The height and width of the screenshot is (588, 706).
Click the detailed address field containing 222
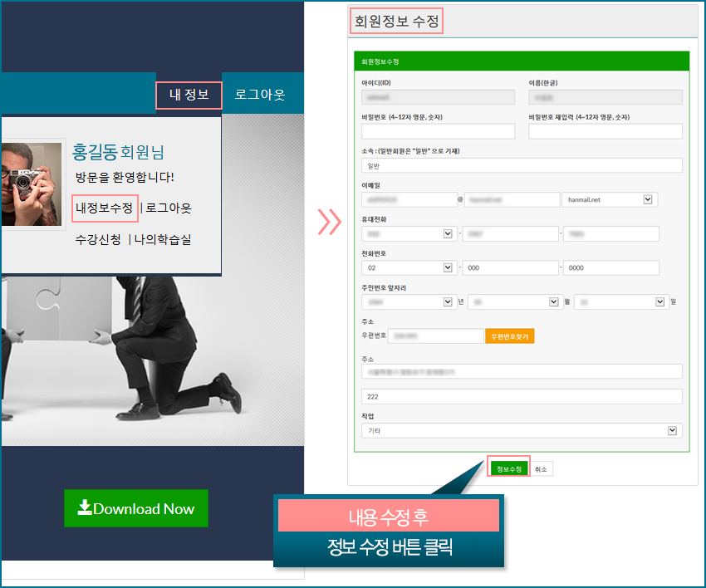click(522, 397)
